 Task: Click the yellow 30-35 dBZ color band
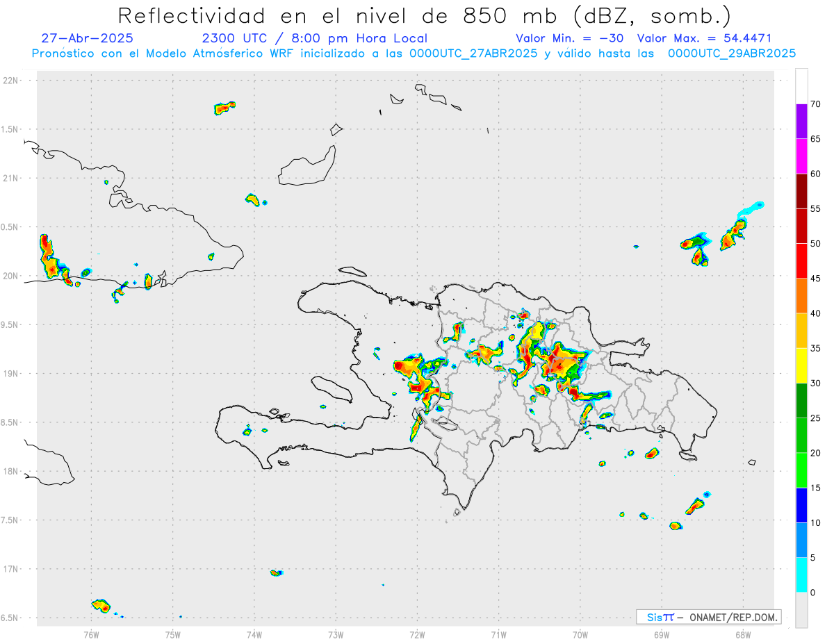point(801,365)
